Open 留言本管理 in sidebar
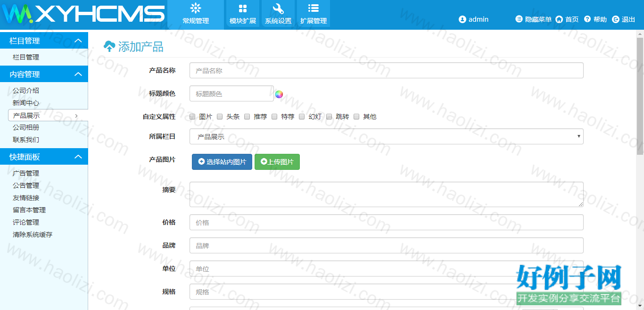The height and width of the screenshot is (310, 644). pos(29,210)
